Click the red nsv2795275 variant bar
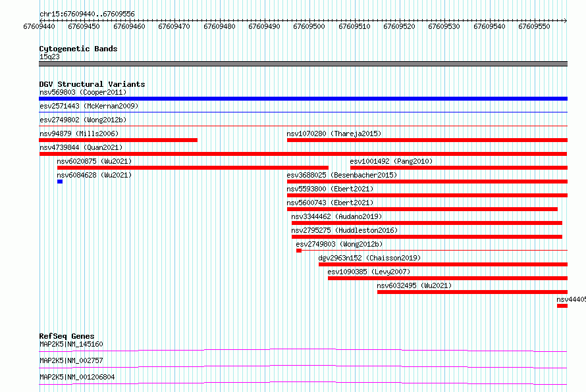The height and width of the screenshot is (392, 586). 427,237
